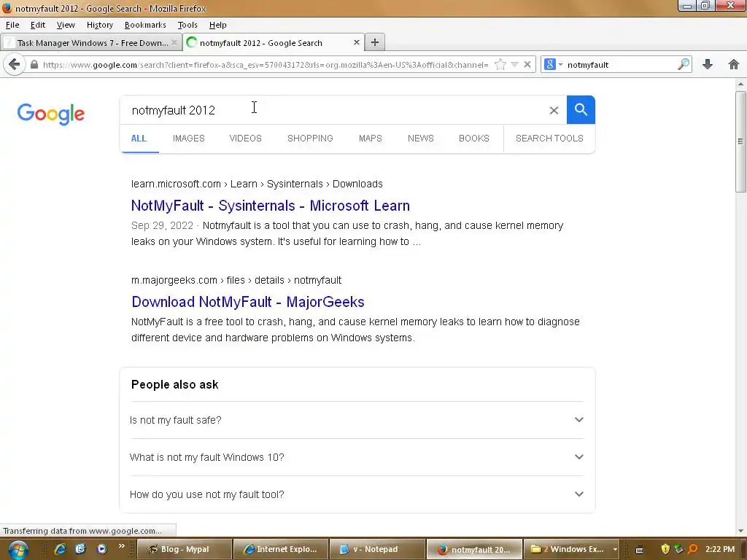This screenshot has width=747, height=560.
Task: Open the File menu
Action: (x=12, y=25)
